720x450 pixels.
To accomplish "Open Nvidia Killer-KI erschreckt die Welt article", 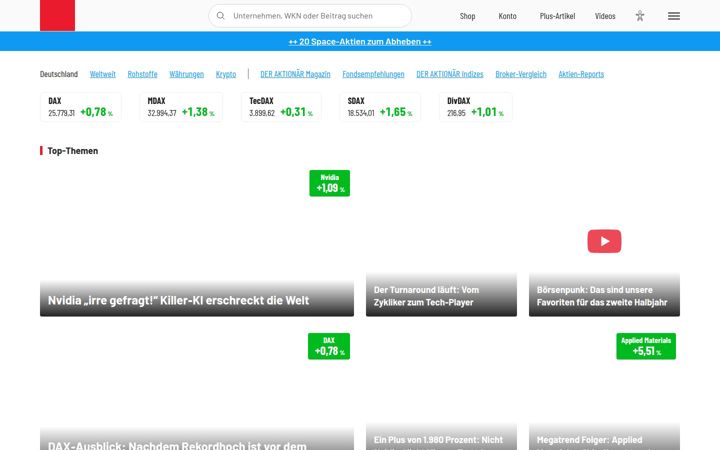I will click(179, 300).
